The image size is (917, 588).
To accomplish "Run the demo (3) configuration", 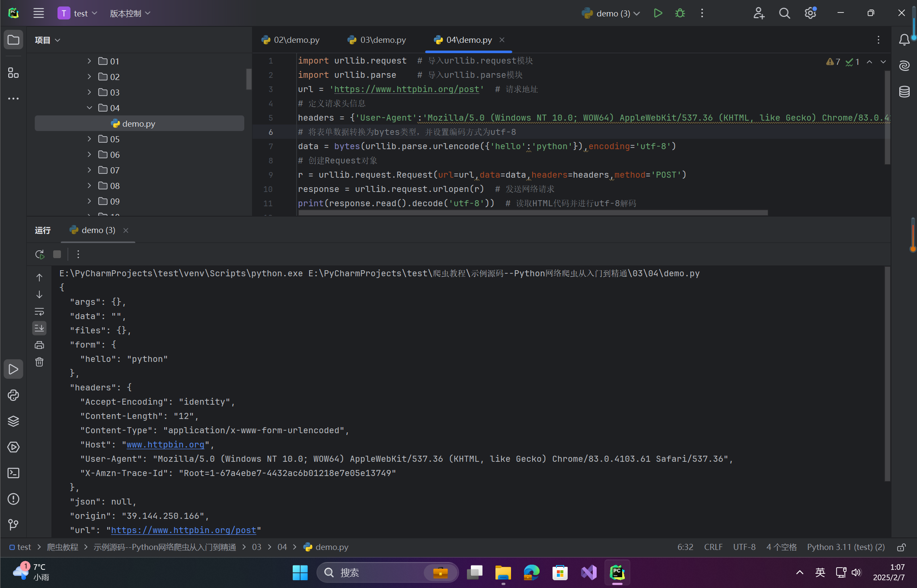I will tap(658, 13).
